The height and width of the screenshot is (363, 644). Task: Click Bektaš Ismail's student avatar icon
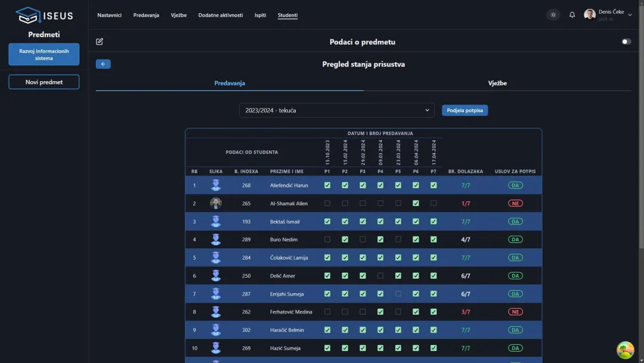[216, 221]
